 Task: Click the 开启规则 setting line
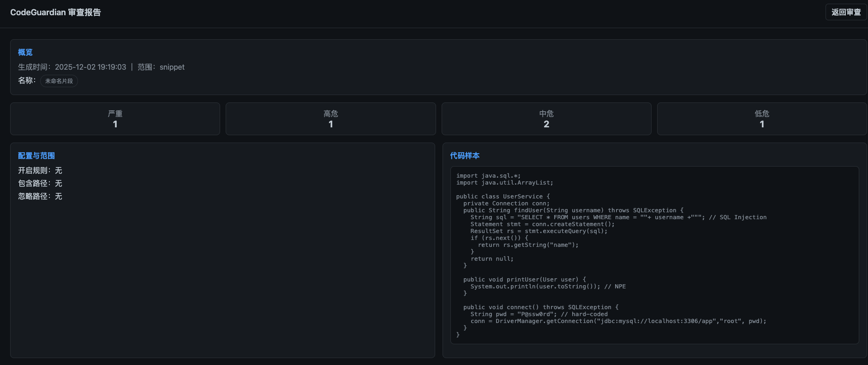(40, 171)
